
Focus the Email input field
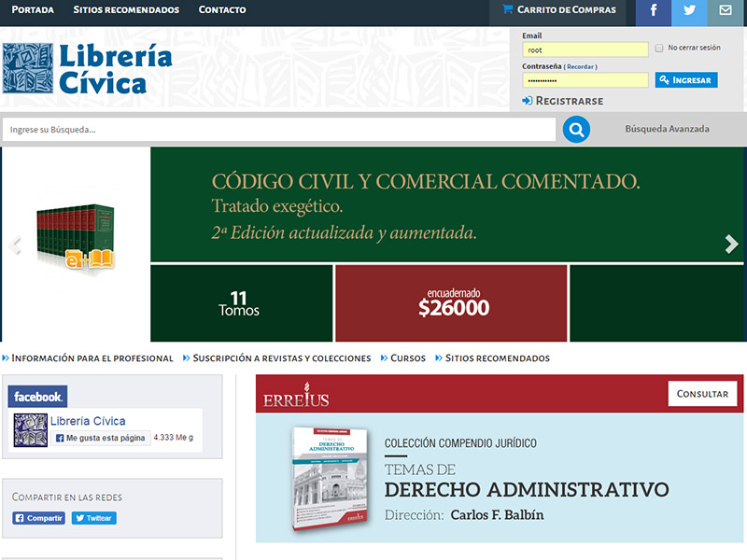[585, 49]
